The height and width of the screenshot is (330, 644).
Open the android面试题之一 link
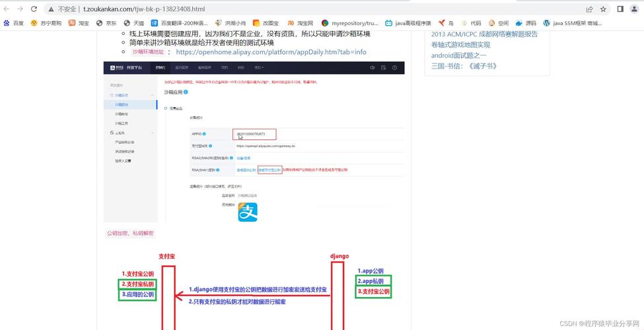[458, 55]
